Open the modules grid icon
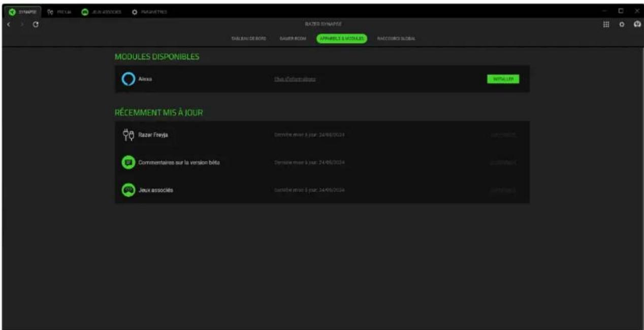Image resolution: width=644 pixels, height=330 pixels. pyautogui.click(x=606, y=24)
